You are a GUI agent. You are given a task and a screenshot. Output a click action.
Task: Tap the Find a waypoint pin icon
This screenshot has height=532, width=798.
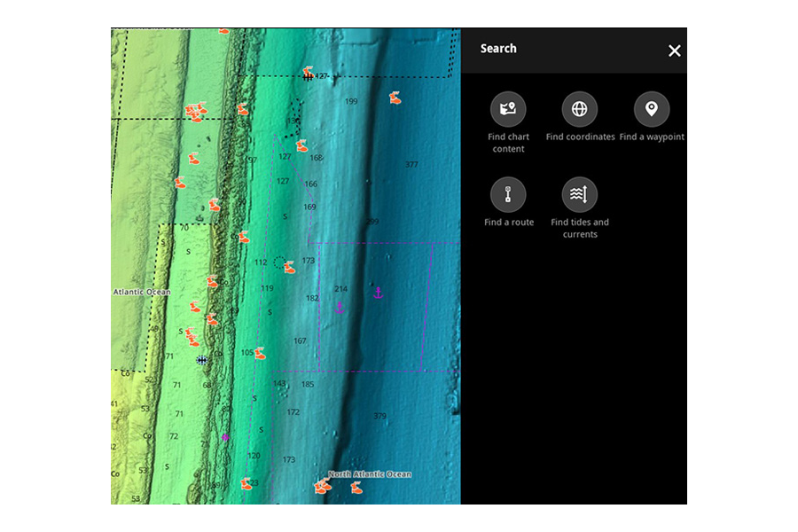(x=652, y=110)
